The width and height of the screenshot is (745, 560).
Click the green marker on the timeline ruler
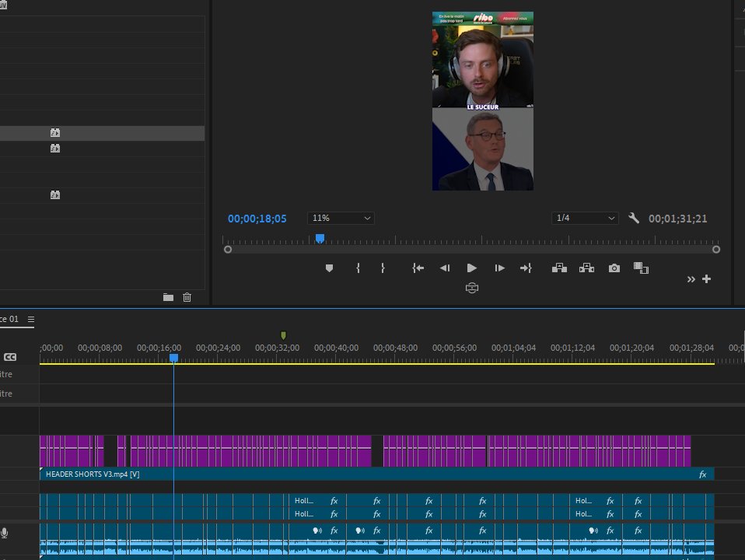[283, 336]
